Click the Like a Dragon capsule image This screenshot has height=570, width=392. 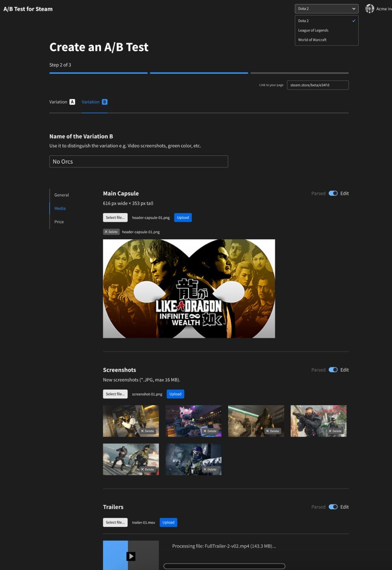[x=189, y=289]
